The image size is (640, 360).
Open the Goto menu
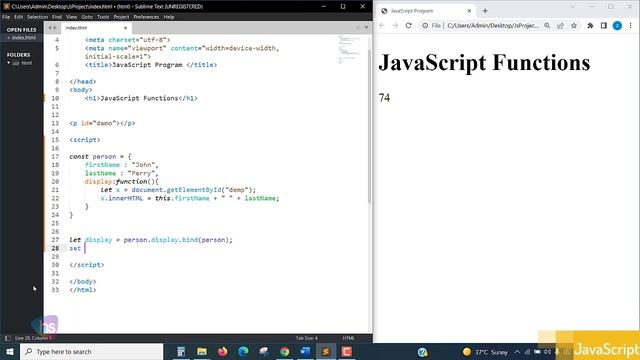click(87, 17)
